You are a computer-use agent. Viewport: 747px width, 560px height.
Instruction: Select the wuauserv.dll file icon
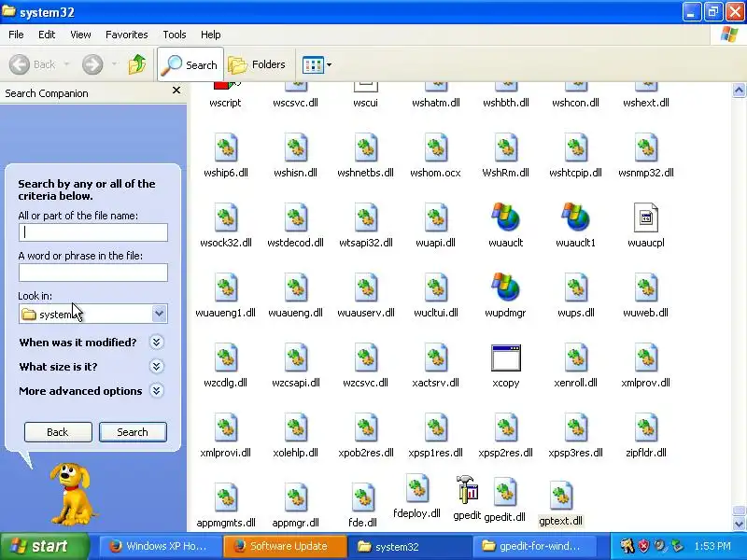(365, 287)
